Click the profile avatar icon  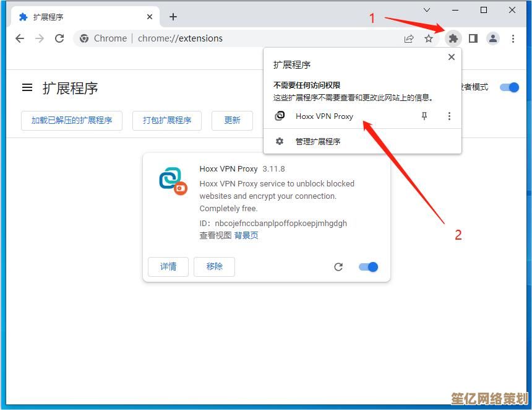[x=493, y=38]
